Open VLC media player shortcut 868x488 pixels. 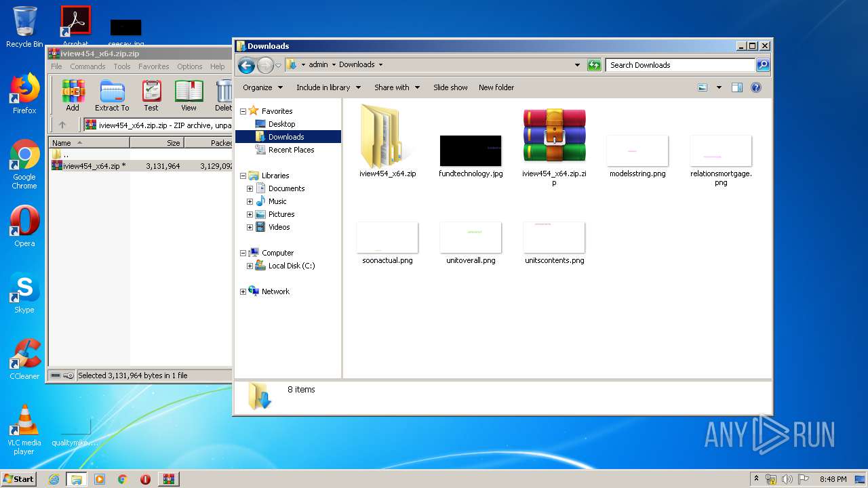point(24,429)
